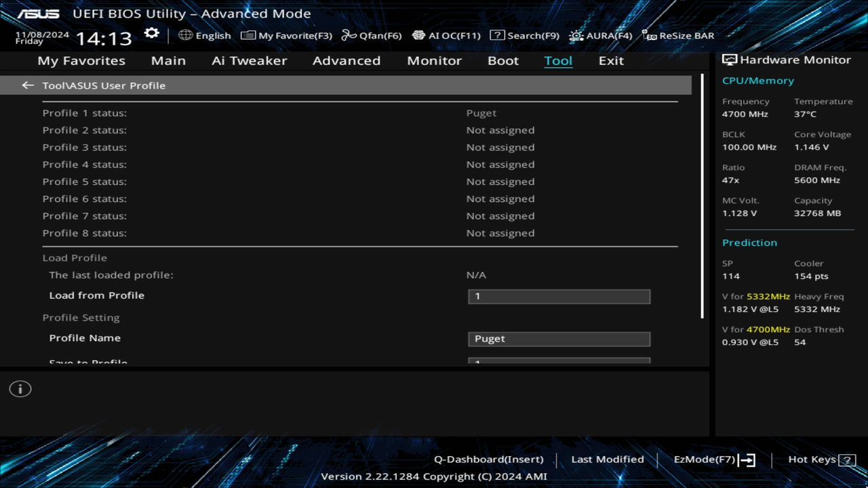
Task: Open the Hot Keys question mark icon
Action: [x=847, y=460]
